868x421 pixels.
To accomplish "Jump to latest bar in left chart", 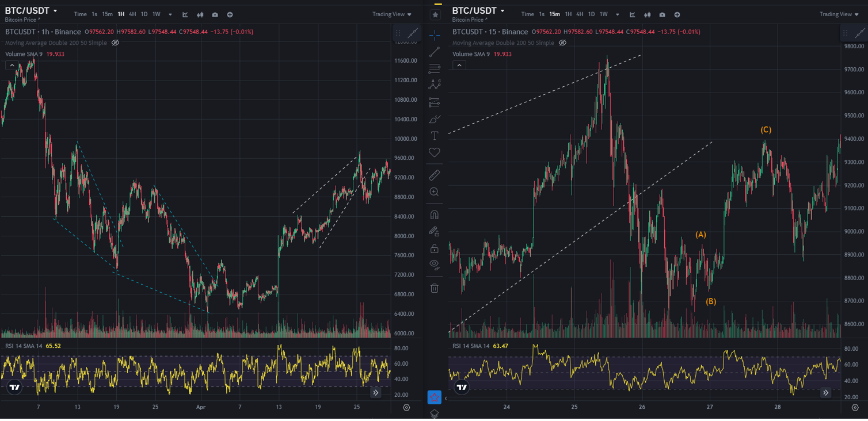I will coord(375,393).
